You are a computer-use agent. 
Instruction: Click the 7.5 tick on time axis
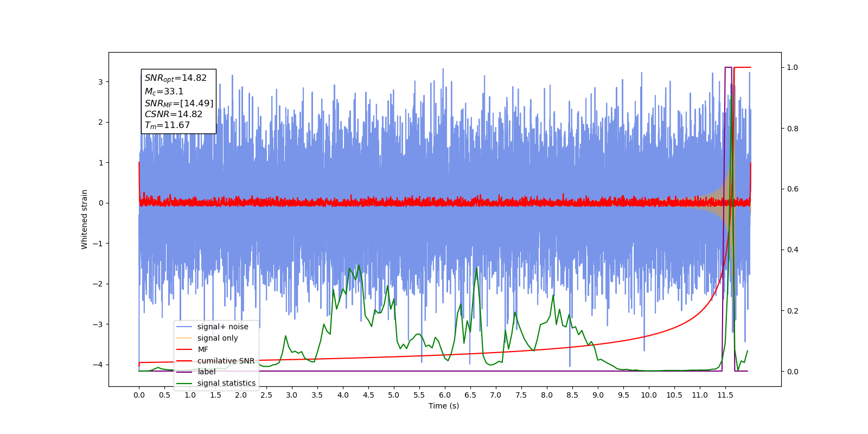coord(521,395)
